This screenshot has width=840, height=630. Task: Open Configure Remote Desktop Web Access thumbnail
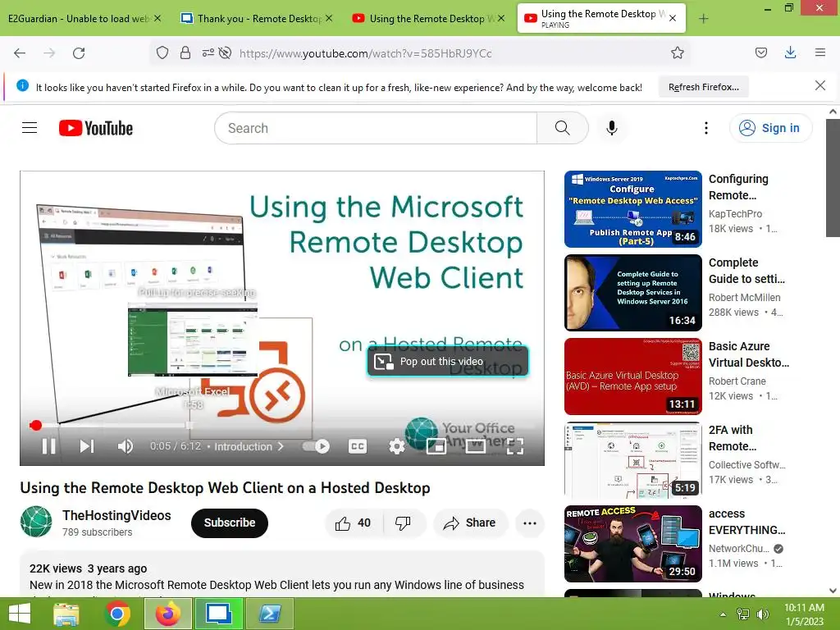coord(632,209)
